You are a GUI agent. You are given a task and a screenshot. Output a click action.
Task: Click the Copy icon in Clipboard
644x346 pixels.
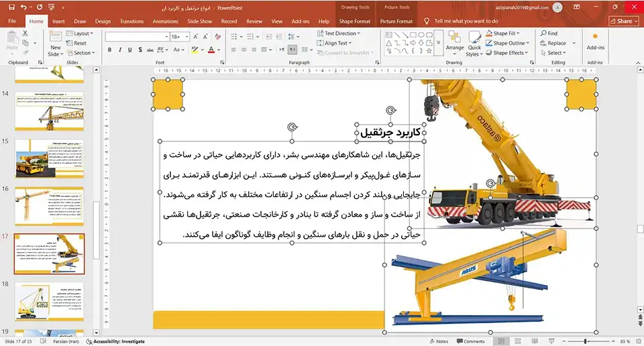tap(25, 43)
